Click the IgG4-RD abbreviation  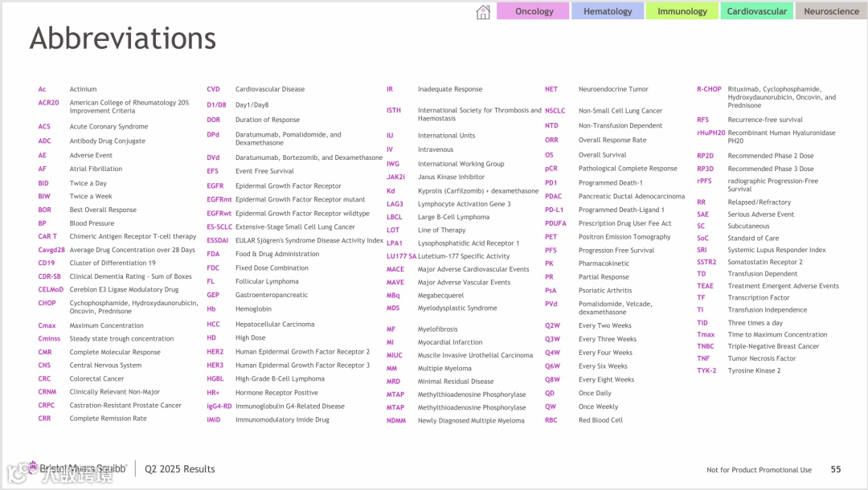[x=219, y=406]
